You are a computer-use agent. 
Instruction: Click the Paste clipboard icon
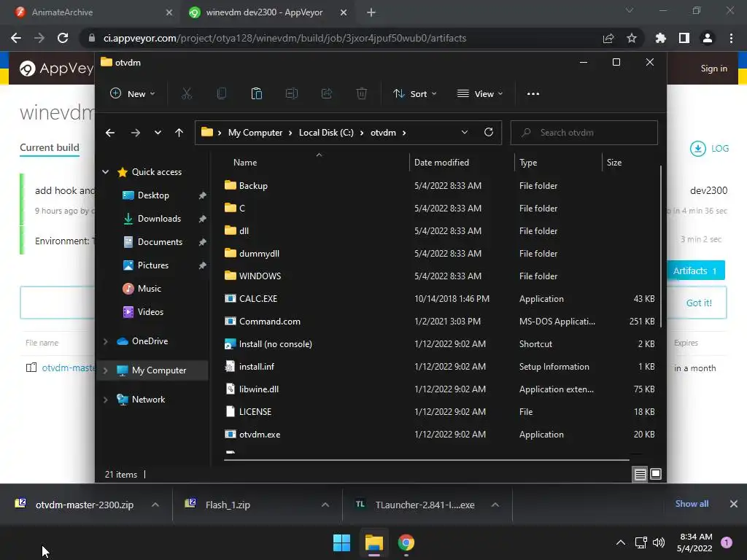256,94
